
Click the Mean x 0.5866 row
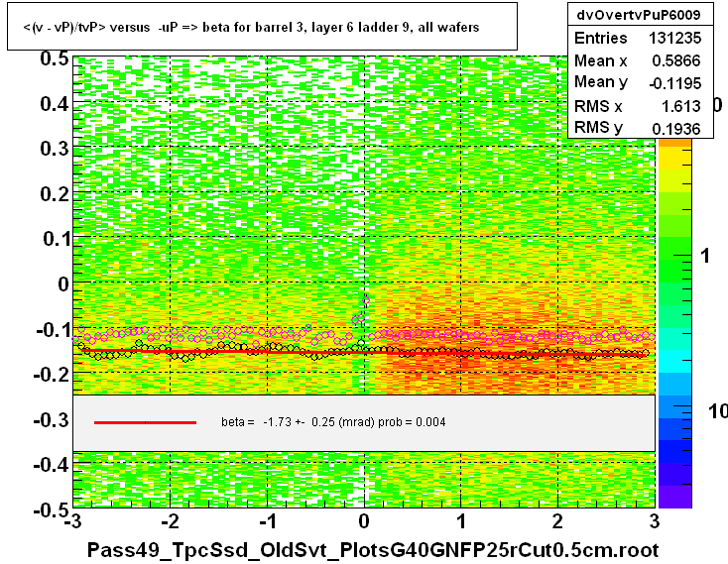point(640,60)
